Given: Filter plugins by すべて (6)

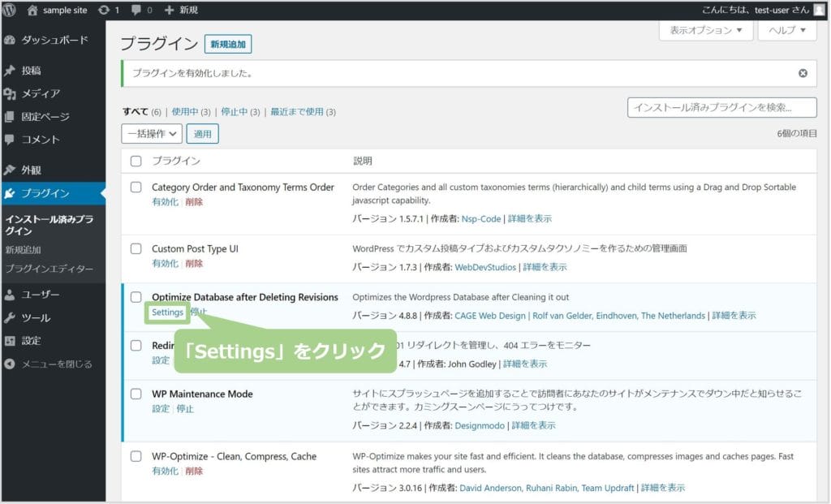Looking at the screenshot, I should point(141,112).
